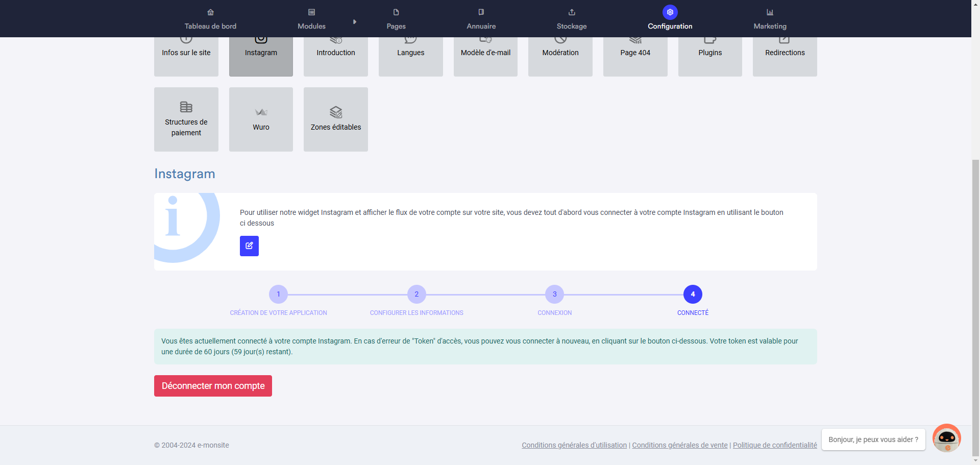Screen dimensions: 980x465
Task: Open the Redirections tile
Action: [785, 56]
